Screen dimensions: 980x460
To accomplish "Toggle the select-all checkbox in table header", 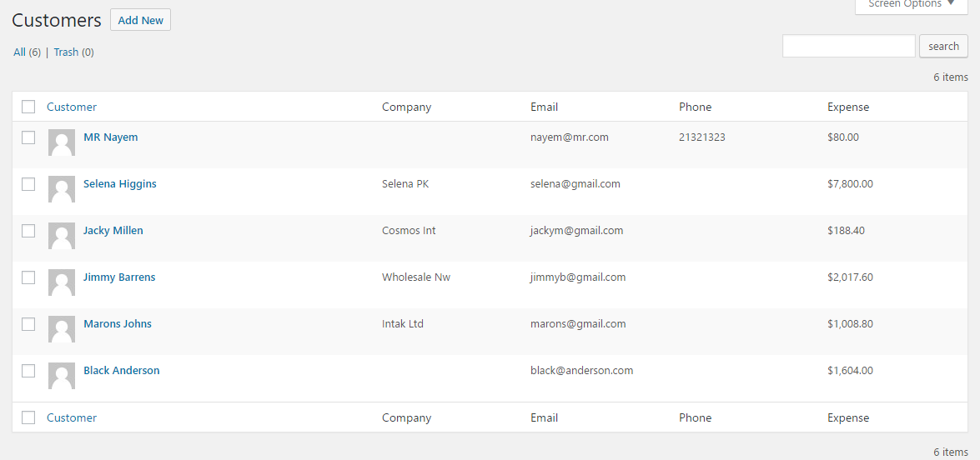I will 28,107.
